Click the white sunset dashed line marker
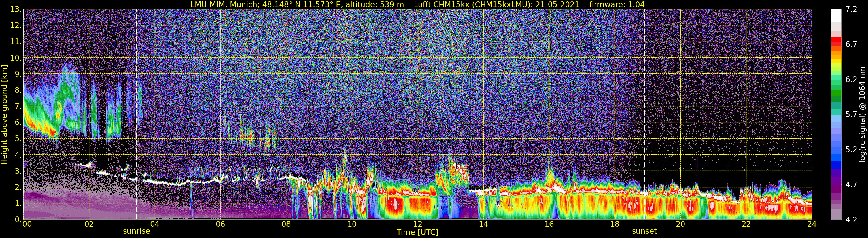The width and height of the screenshot is (868, 238). point(644,114)
